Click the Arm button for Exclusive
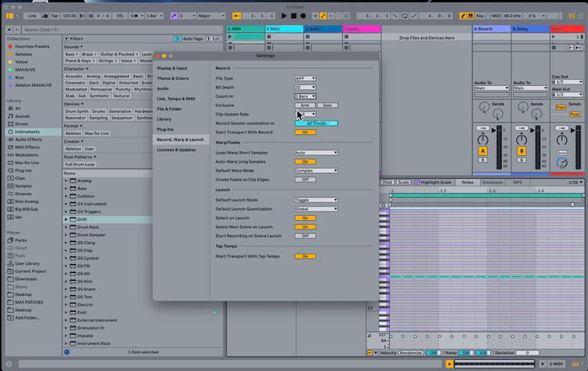 304,105
